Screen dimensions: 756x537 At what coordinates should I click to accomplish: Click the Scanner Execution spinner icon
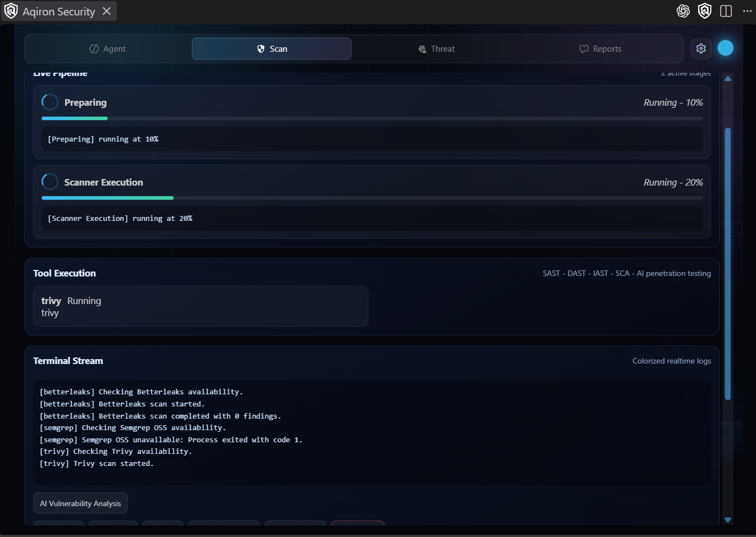[50, 182]
